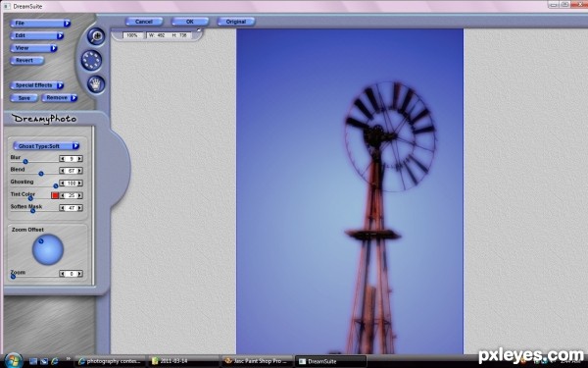The height and width of the screenshot is (368, 588).
Task: Click the Blur value field
Action: pyautogui.click(x=71, y=159)
